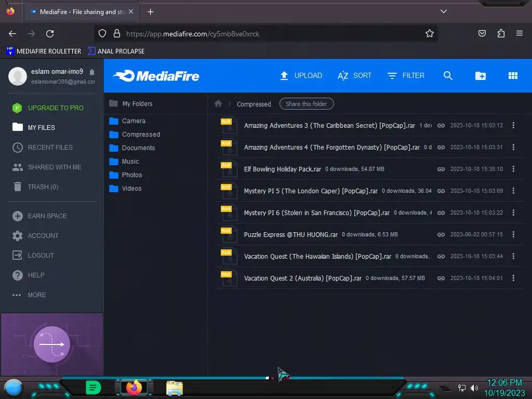Viewport: 532px width, 399px height.
Task: Open Vacation Quest 2 Australia file
Action: click(303, 278)
